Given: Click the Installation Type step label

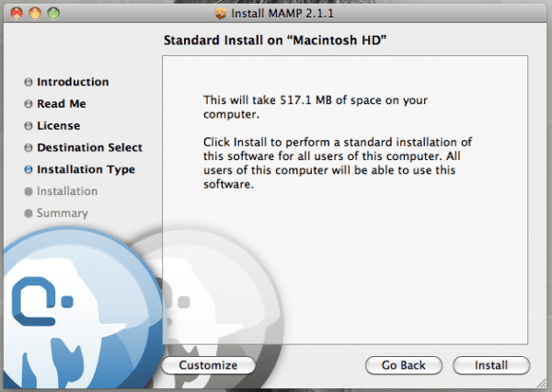Looking at the screenshot, I should [86, 169].
